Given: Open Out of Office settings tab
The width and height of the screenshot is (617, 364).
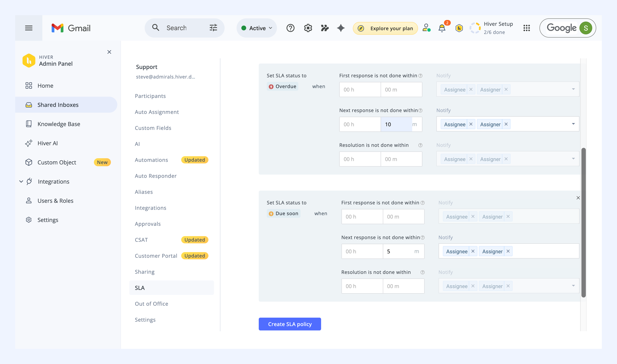Looking at the screenshot, I should coord(151,304).
